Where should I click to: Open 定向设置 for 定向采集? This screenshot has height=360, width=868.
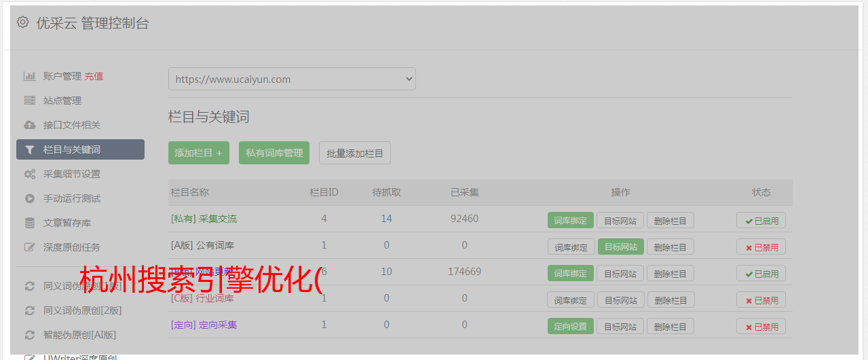[x=571, y=326]
